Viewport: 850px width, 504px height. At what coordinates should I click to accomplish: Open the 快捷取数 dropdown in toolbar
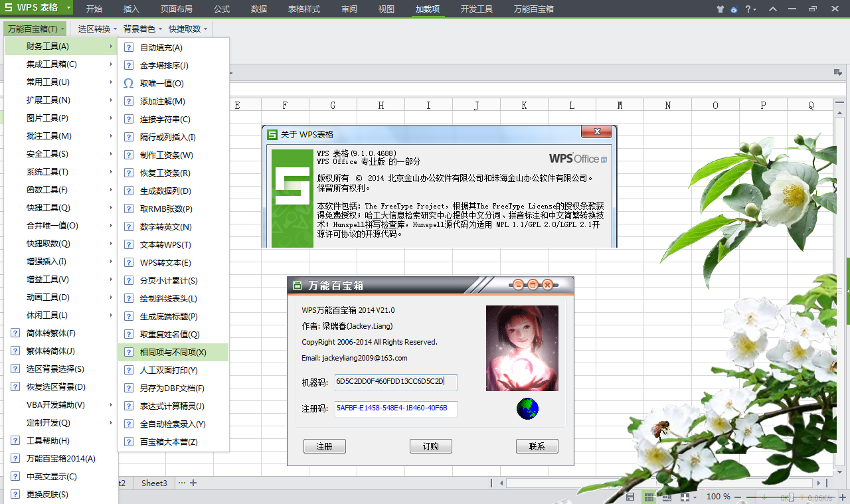188,29
